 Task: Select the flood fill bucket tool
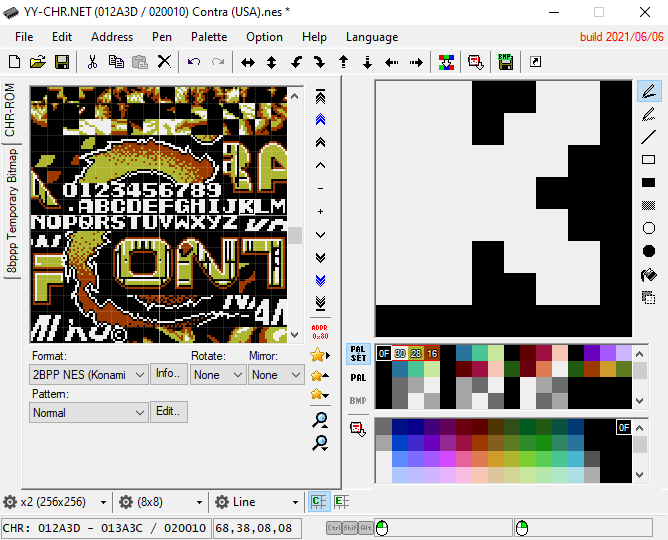tap(648, 275)
